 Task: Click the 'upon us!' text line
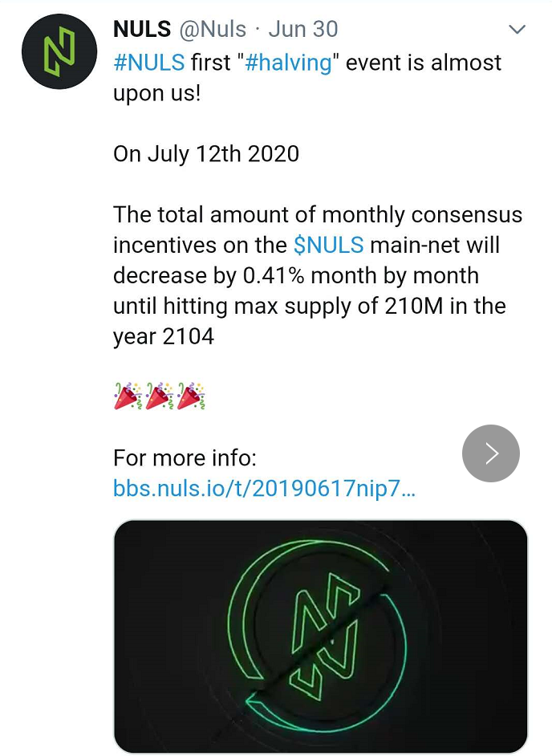pos(156,94)
